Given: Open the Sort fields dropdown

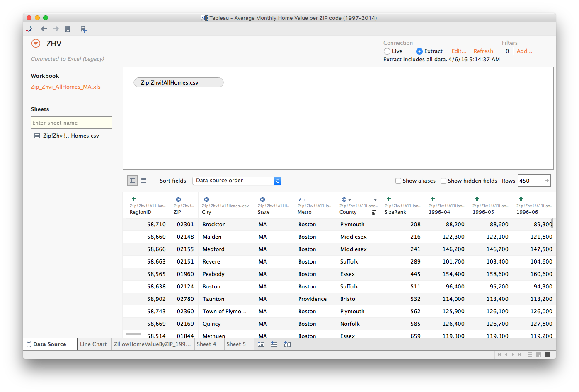Looking at the screenshot, I should click(x=237, y=181).
